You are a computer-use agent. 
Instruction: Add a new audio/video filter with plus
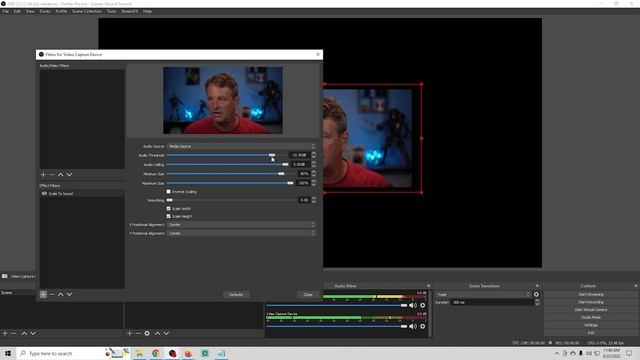point(43,175)
